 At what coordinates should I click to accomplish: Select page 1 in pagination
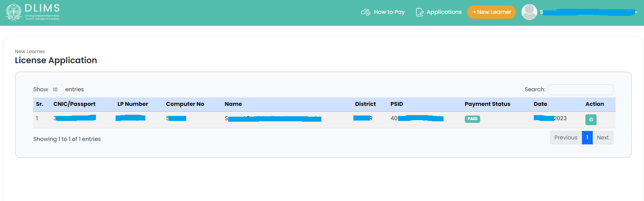(587, 137)
